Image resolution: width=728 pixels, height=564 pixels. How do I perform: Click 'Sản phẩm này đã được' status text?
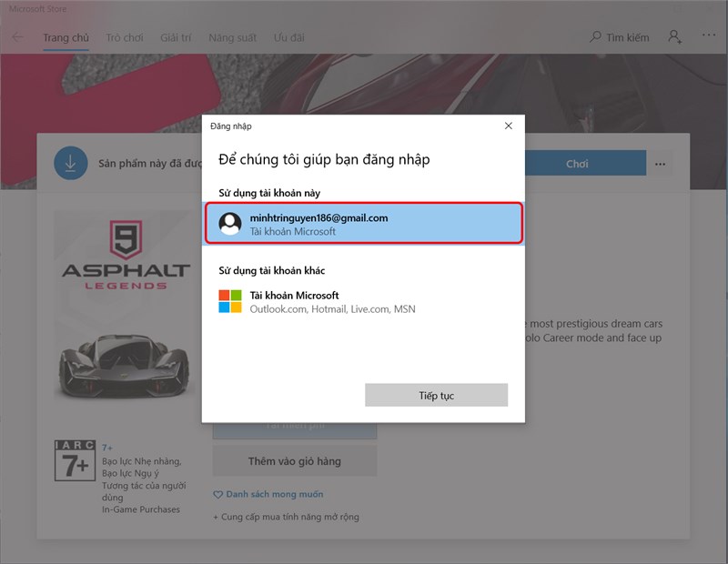[150, 164]
